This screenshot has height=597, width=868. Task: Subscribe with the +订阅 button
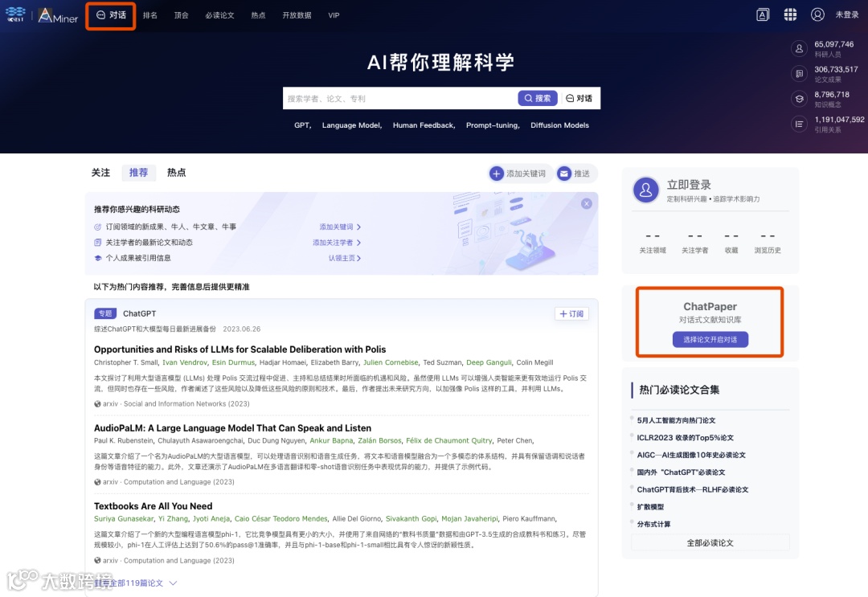pos(572,313)
